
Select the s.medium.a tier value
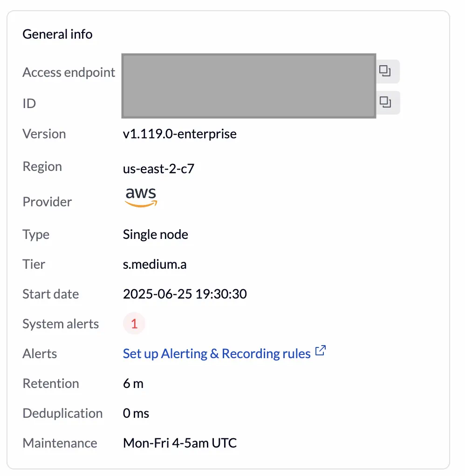point(154,264)
